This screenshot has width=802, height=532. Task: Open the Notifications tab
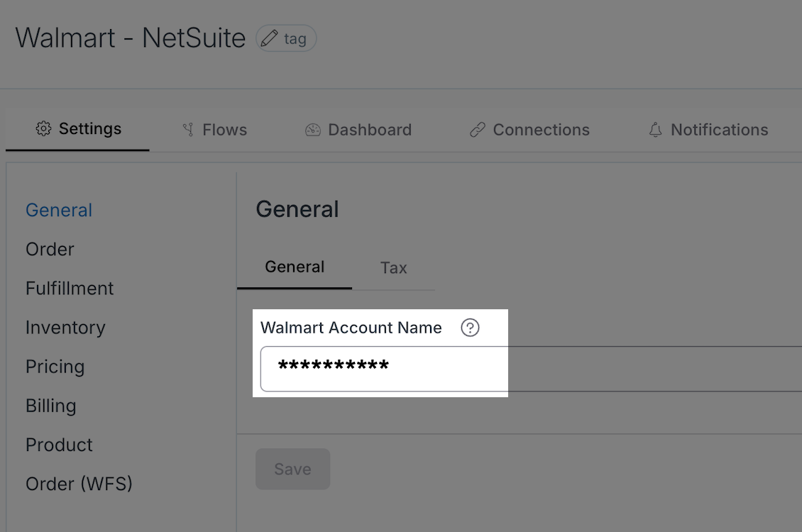point(708,130)
